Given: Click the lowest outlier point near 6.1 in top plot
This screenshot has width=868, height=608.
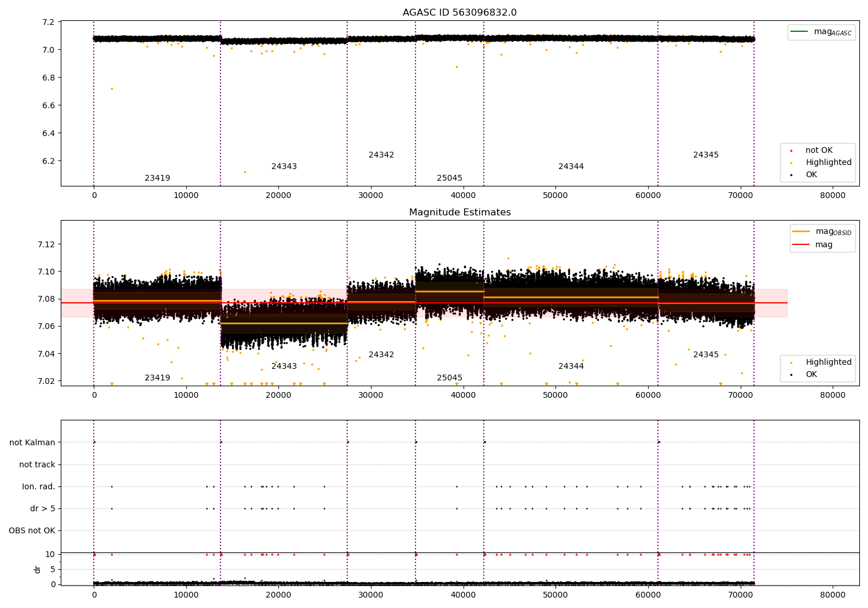Looking at the screenshot, I should coord(245,172).
